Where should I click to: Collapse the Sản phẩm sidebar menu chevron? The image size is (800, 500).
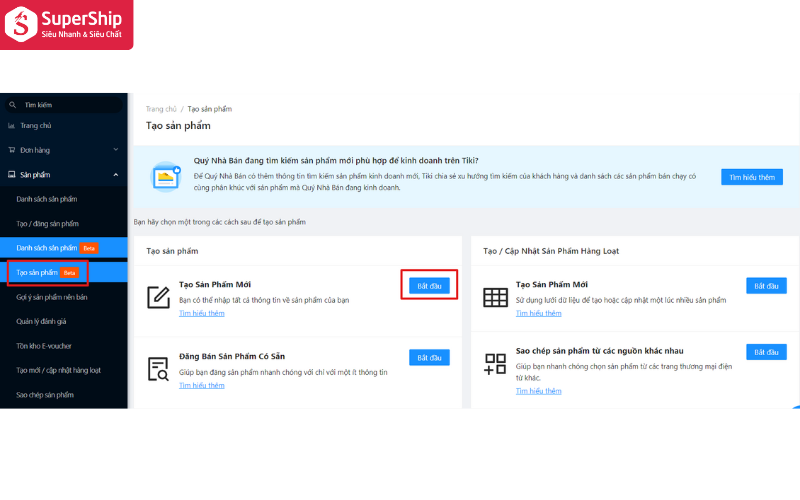pos(116,175)
